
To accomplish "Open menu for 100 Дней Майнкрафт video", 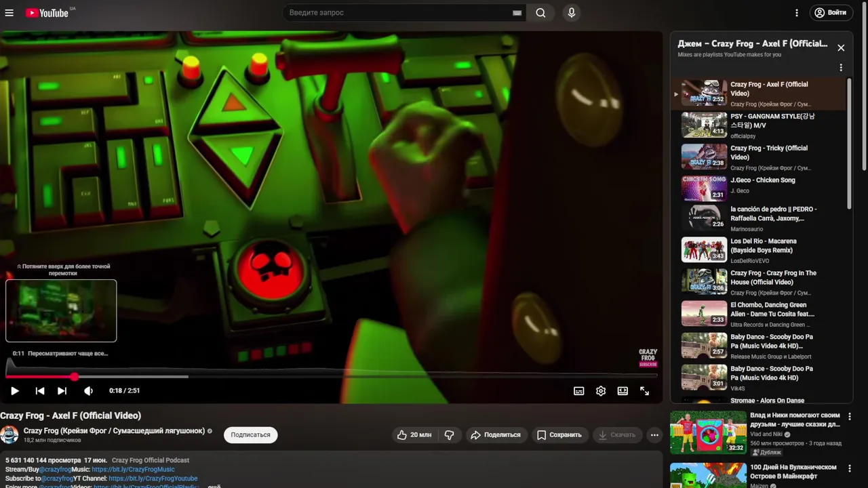I will (x=849, y=468).
